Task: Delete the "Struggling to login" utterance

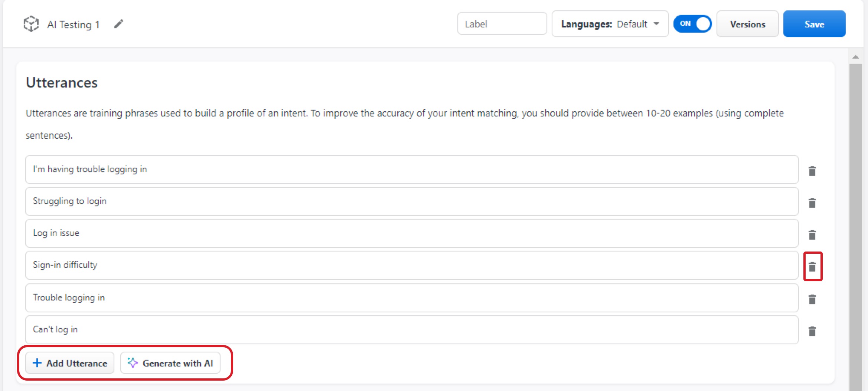Action: [812, 203]
